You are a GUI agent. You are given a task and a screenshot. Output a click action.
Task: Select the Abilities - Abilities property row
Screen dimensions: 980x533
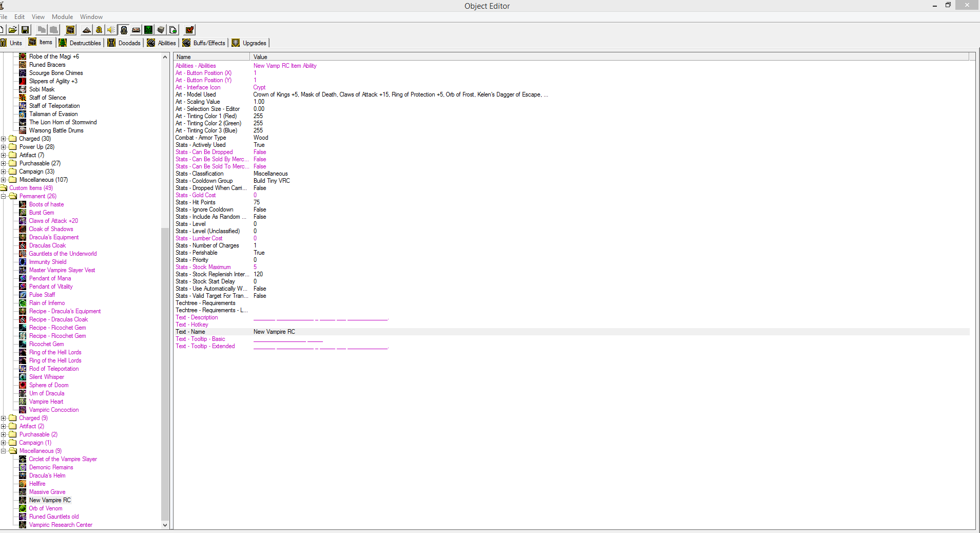(571, 66)
